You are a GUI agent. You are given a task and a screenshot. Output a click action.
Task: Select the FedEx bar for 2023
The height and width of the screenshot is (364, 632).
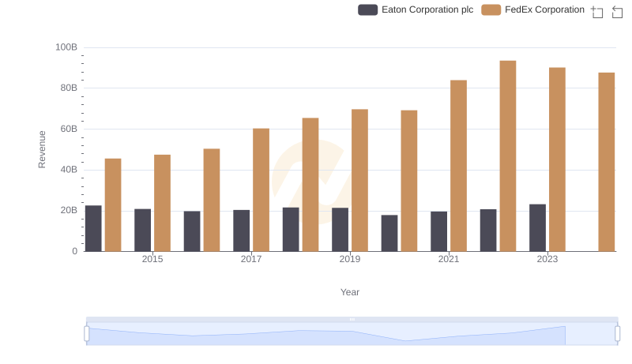point(557,159)
